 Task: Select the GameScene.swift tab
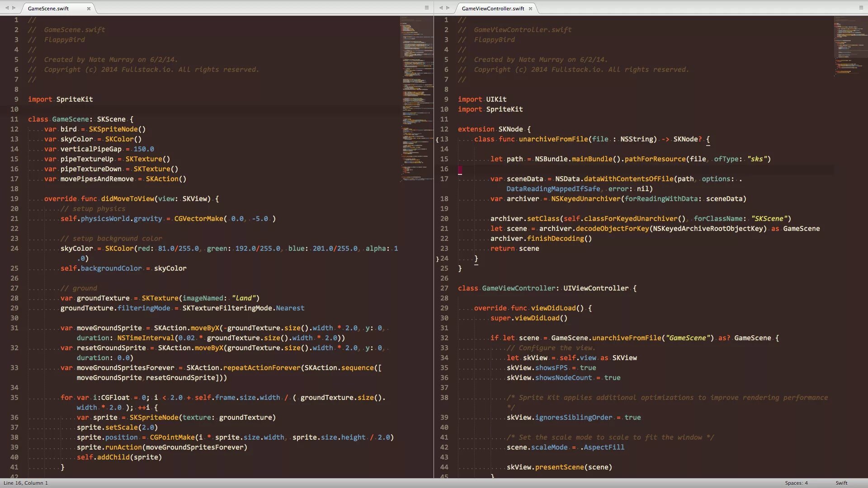click(49, 9)
